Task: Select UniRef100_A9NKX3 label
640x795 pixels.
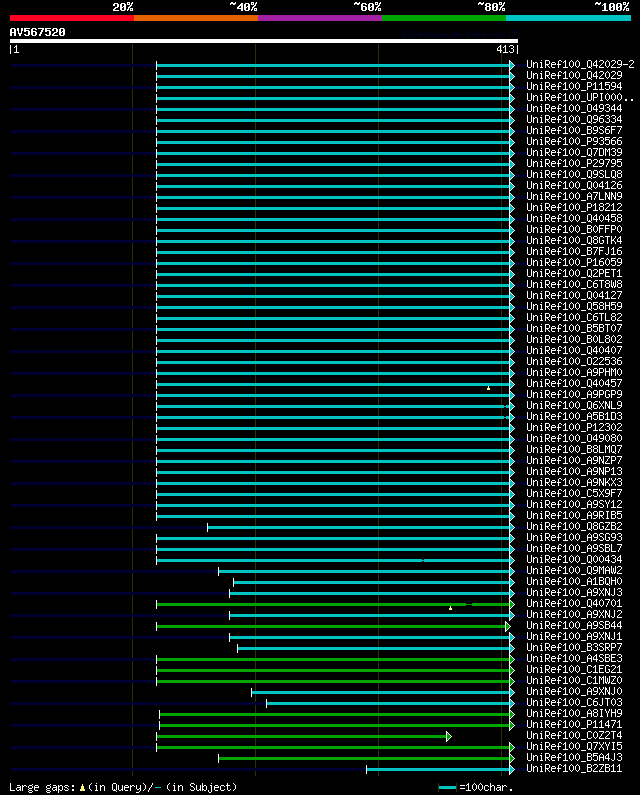Action: pyautogui.click(x=574, y=483)
